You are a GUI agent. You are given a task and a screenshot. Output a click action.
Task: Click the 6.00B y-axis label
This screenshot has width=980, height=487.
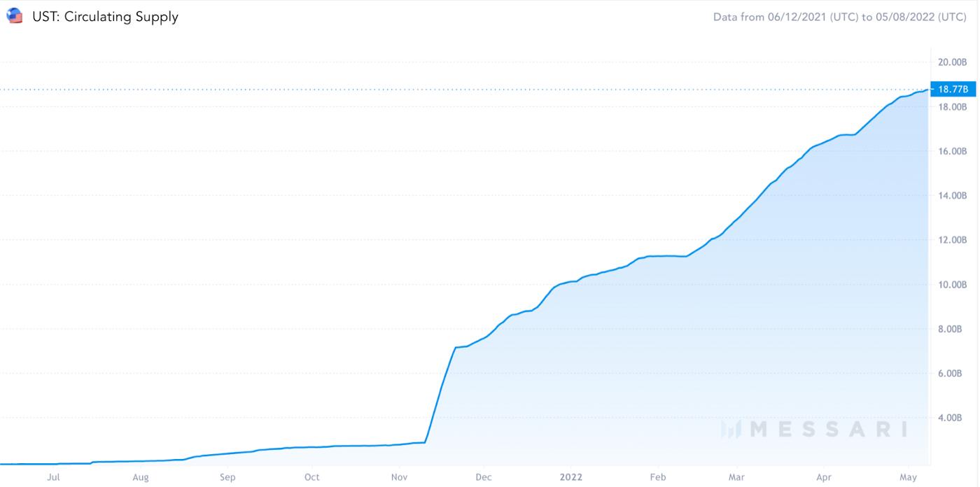point(952,374)
